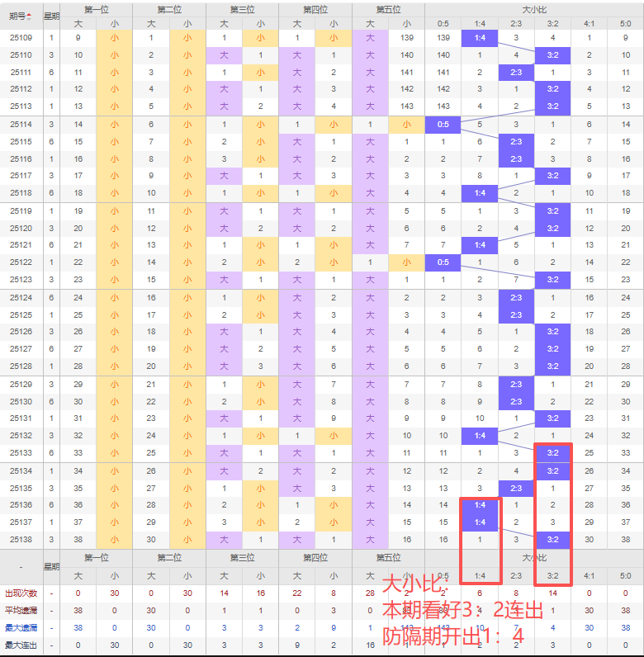Click the 5:0 label in the footer row

[x=626, y=576]
